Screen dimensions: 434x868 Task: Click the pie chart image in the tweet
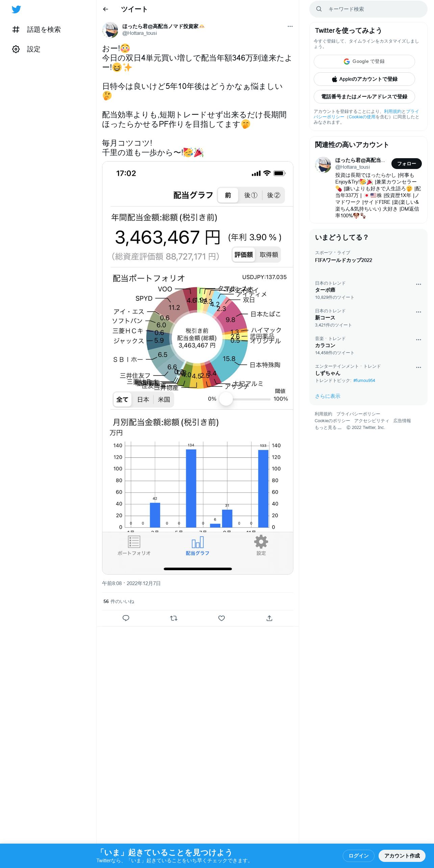pyautogui.click(x=197, y=338)
